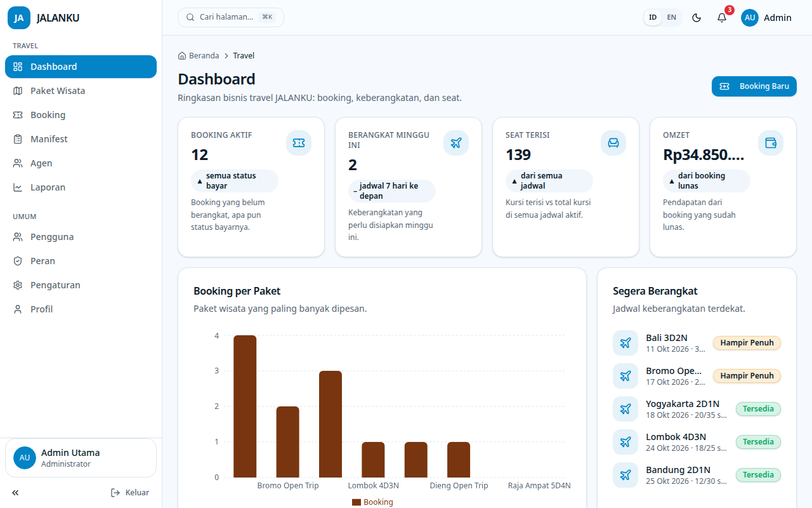This screenshot has width=812, height=508.
Task: Open Peran roles page
Action: point(81,261)
